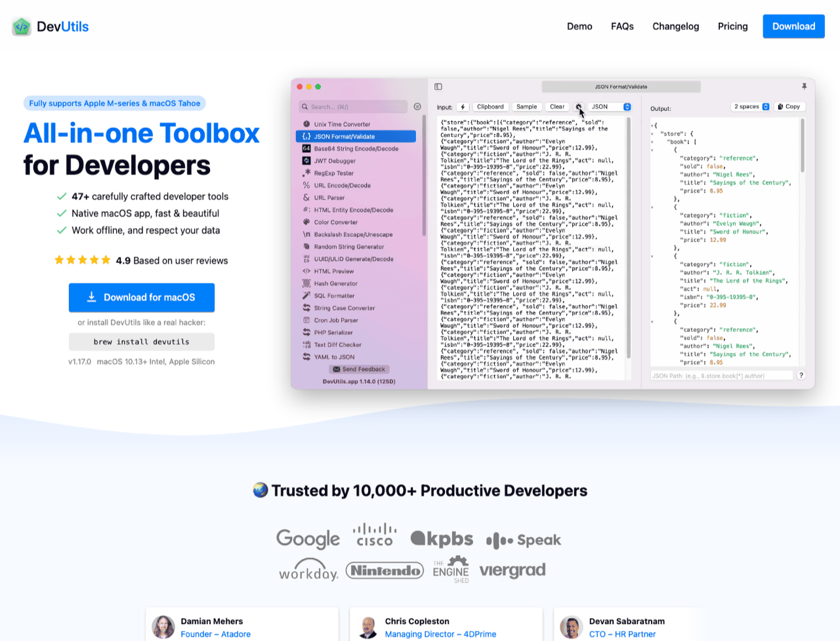Copy the output with Copy button
This screenshot has width=840, height=641.
coord(789,106)
